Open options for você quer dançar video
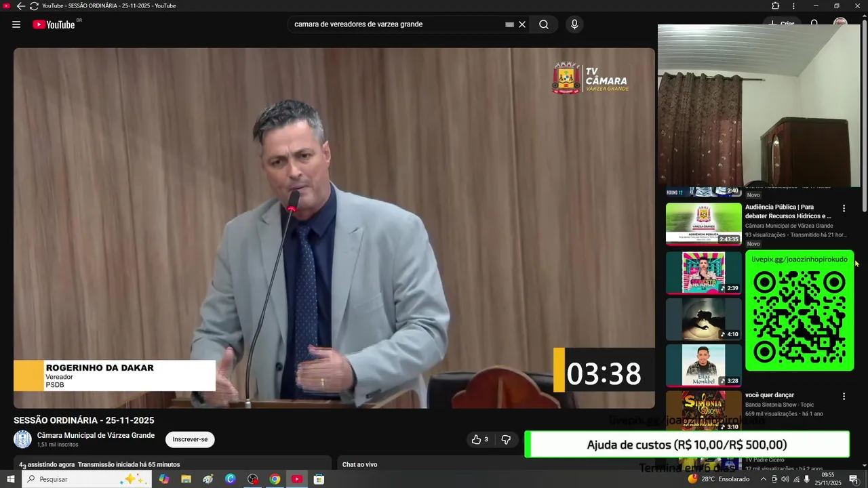Image resolution: width=868 pixels, height=488 pixels. pos(844,396)
